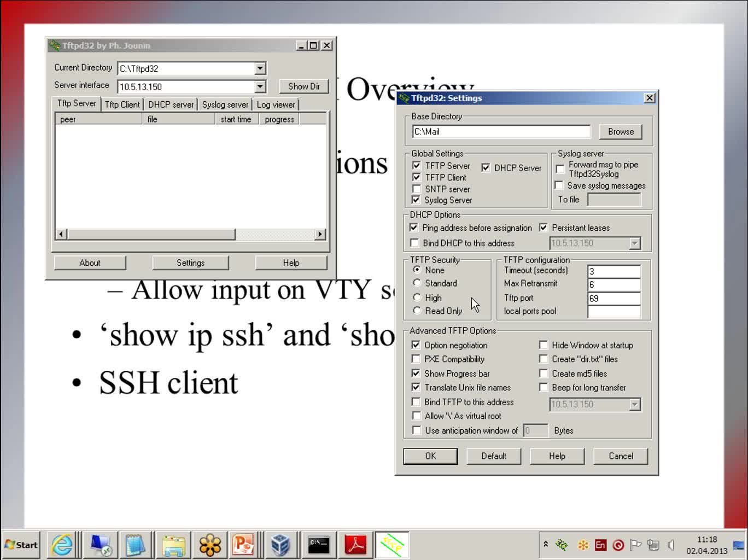Switch to Tftpd32 taskbar button
748x560 pixels.
pyautogui.click(x=392, y=545)
